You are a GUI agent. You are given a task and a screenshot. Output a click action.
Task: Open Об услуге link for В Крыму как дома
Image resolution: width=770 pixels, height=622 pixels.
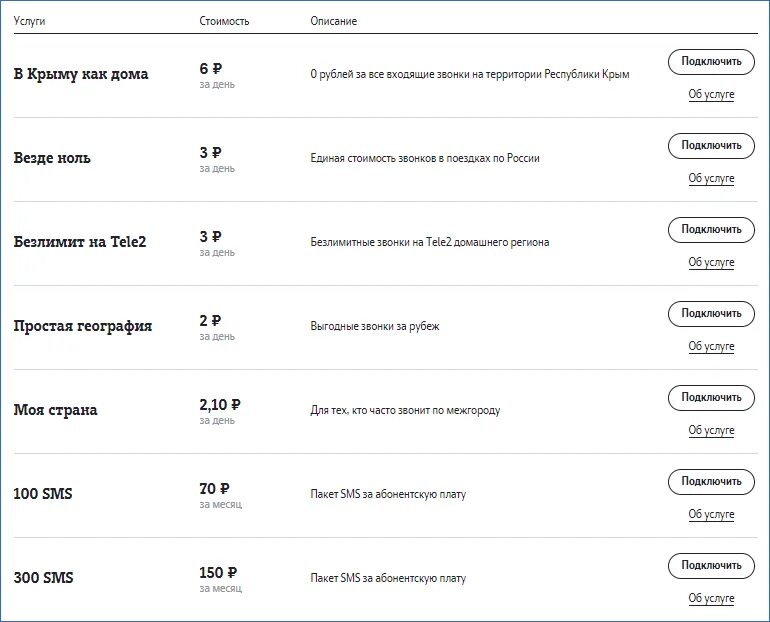pyautogui.click(x=711, y=94)
